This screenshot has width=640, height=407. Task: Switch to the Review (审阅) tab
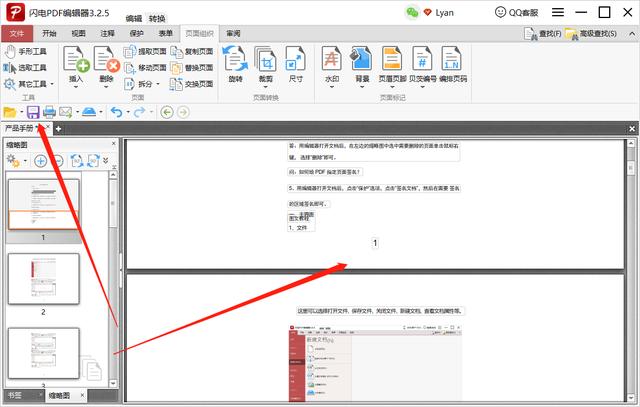[x=233, y=33]
